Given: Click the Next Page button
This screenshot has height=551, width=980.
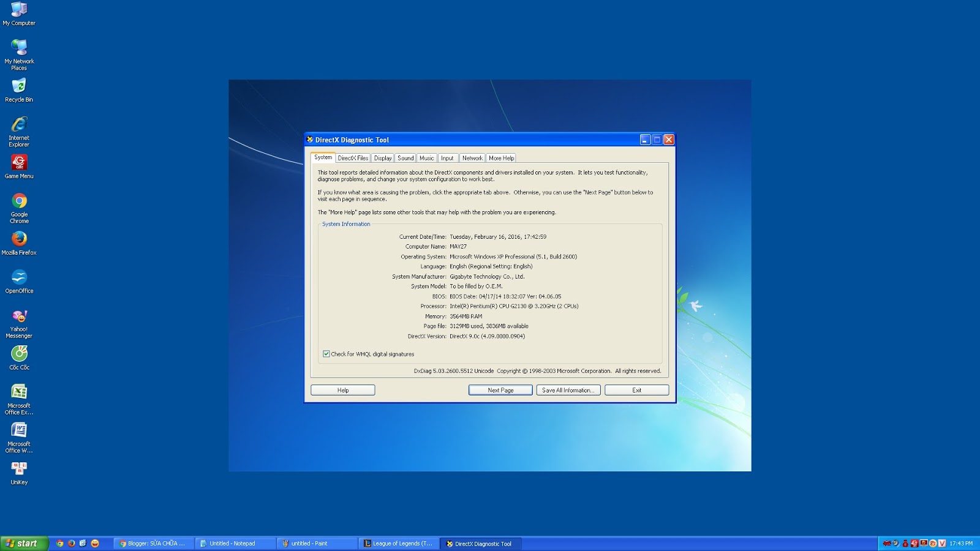Looking at the screenshot, I should point(500,390).
